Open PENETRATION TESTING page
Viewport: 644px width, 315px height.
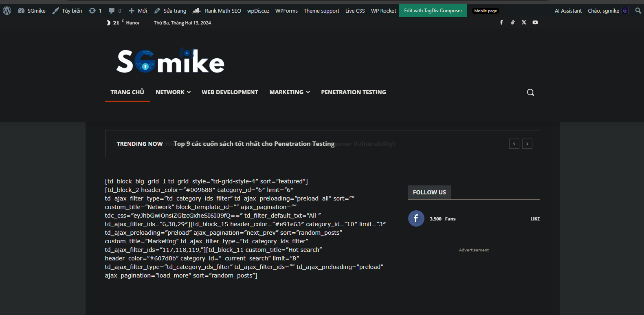tap(354, 92)
